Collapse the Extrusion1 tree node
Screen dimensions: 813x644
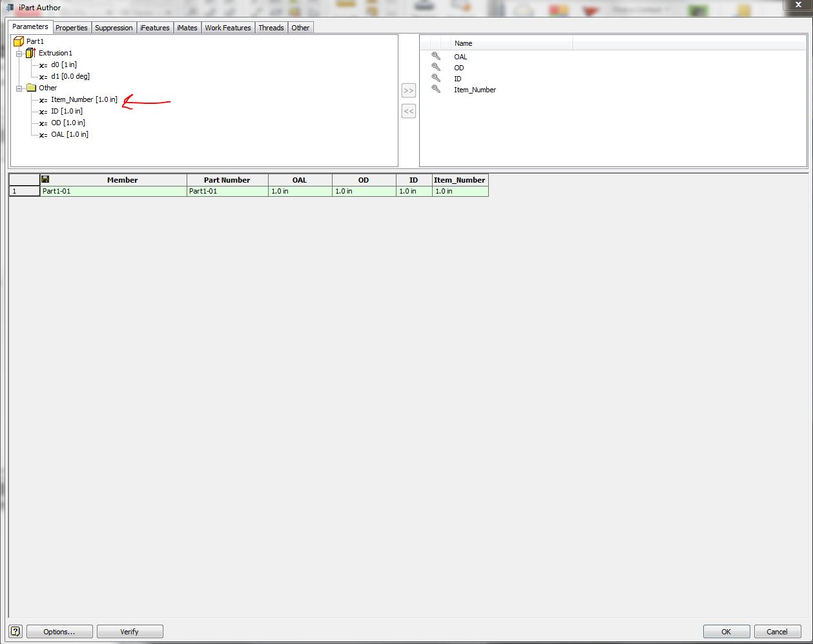pos(20,53)
